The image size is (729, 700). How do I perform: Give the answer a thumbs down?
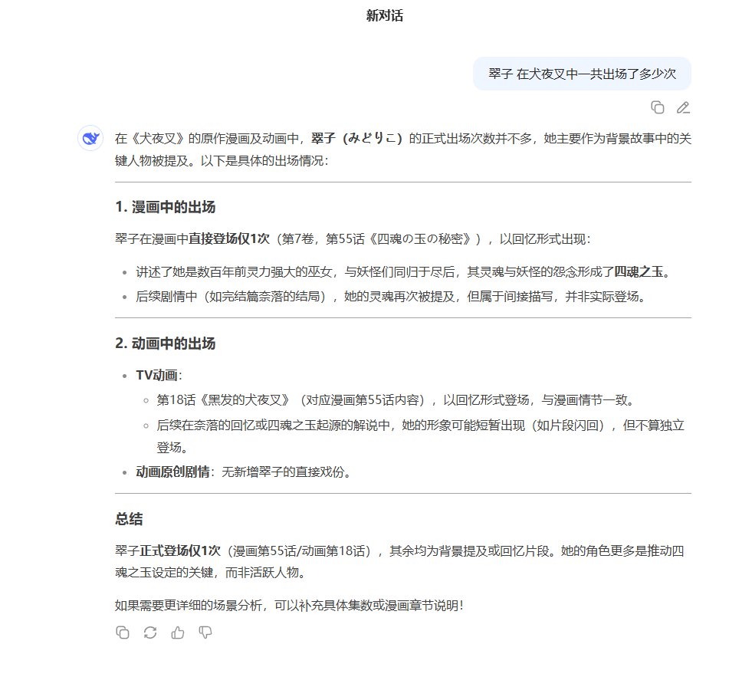(205, 632)
